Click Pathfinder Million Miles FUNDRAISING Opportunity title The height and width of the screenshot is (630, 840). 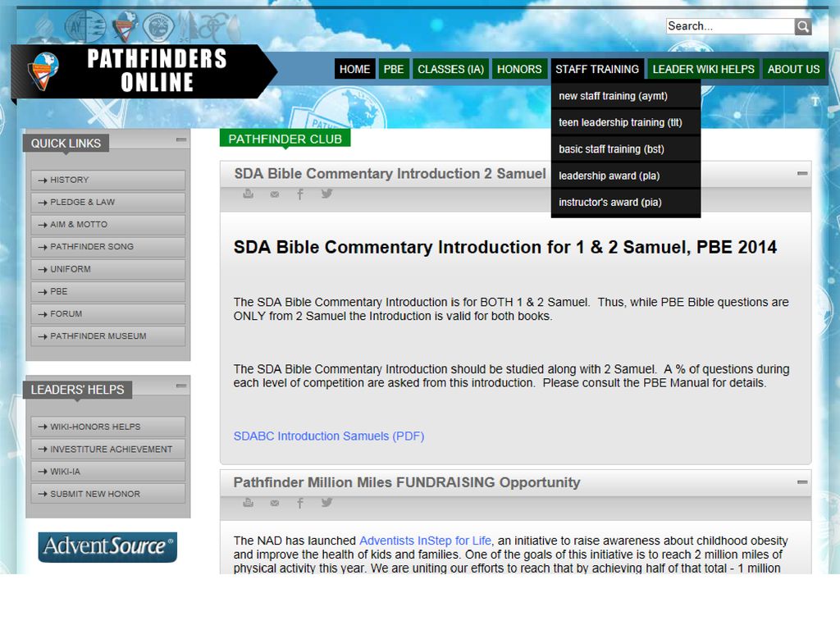407,482
